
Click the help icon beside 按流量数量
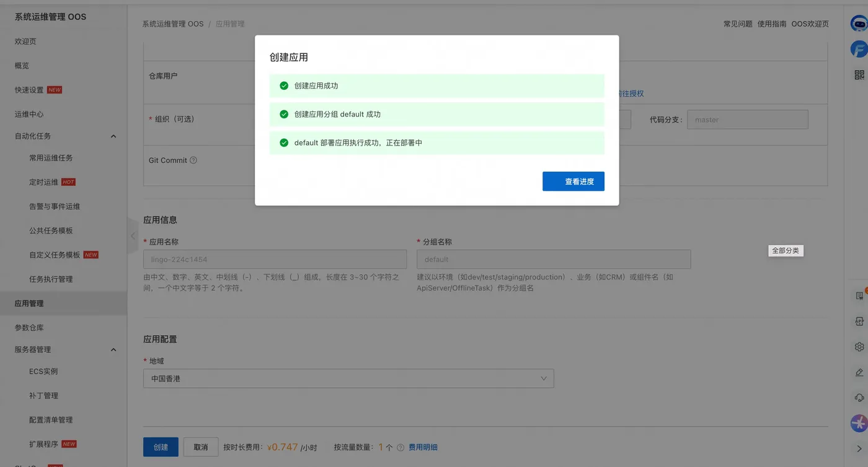pyautogui.click(x=401, y=447)
